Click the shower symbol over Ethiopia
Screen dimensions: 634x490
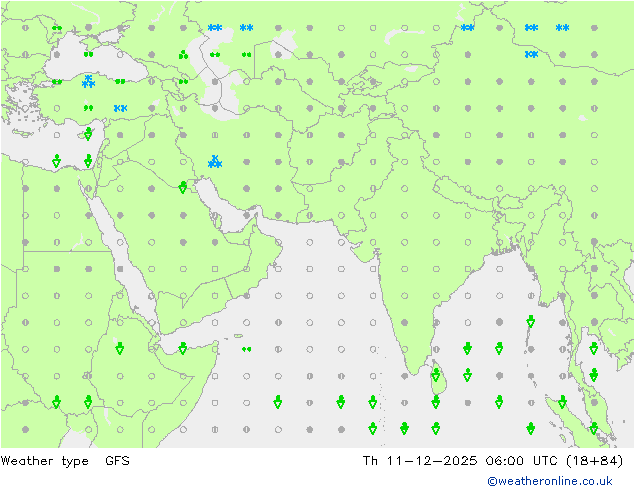[120, 348]
